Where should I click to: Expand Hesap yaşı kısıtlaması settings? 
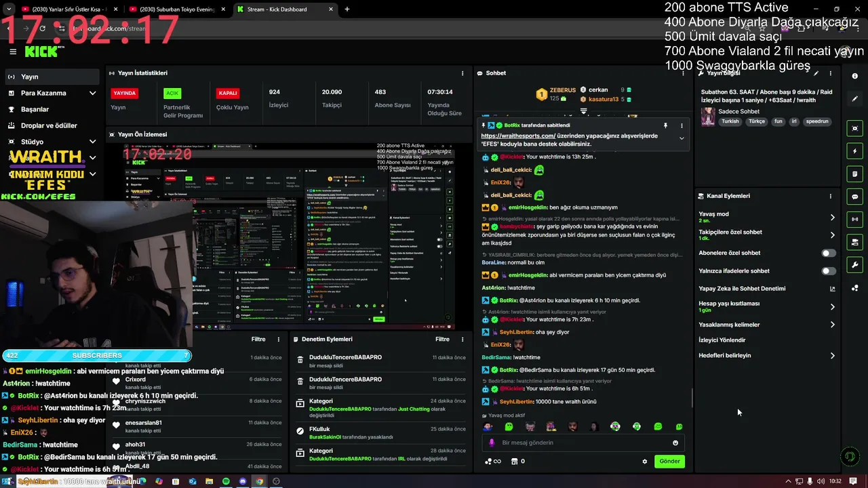(833, 306)
